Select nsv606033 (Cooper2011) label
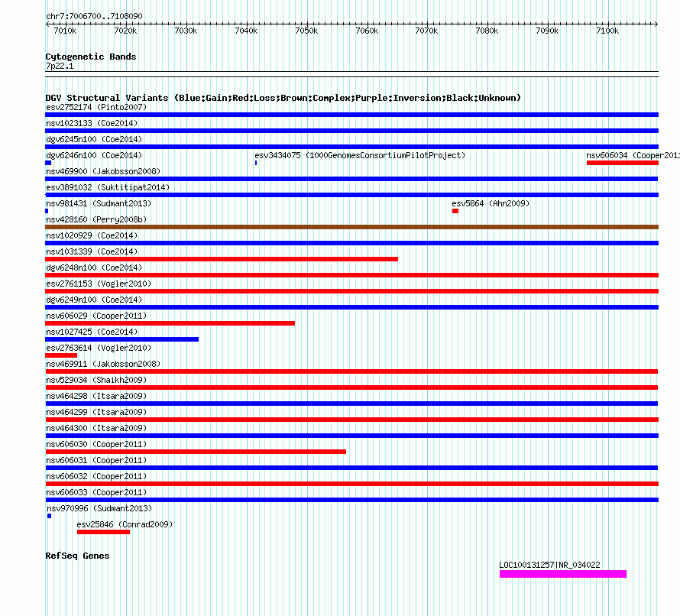This screenshot has width=680, height=616. pos(96,492)
